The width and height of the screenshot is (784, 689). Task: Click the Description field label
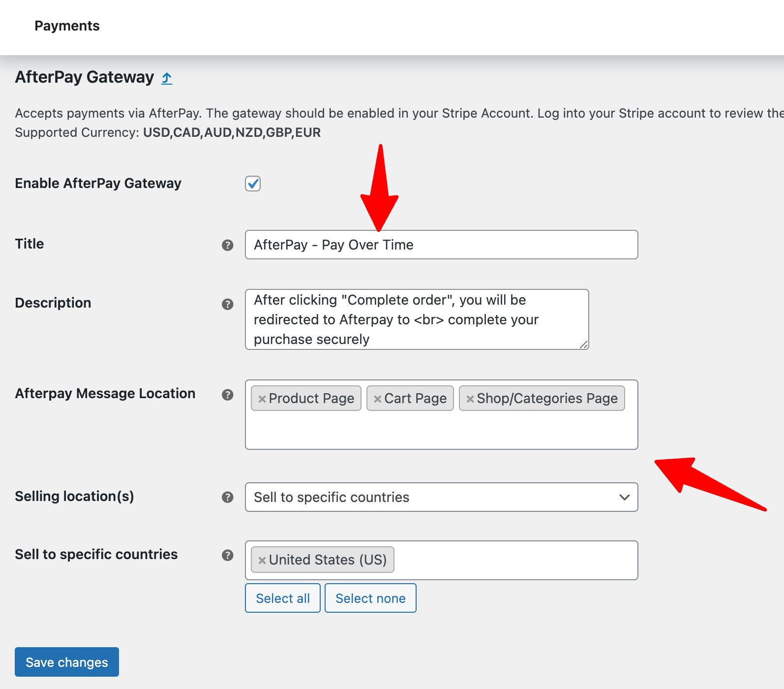(53, 303)
